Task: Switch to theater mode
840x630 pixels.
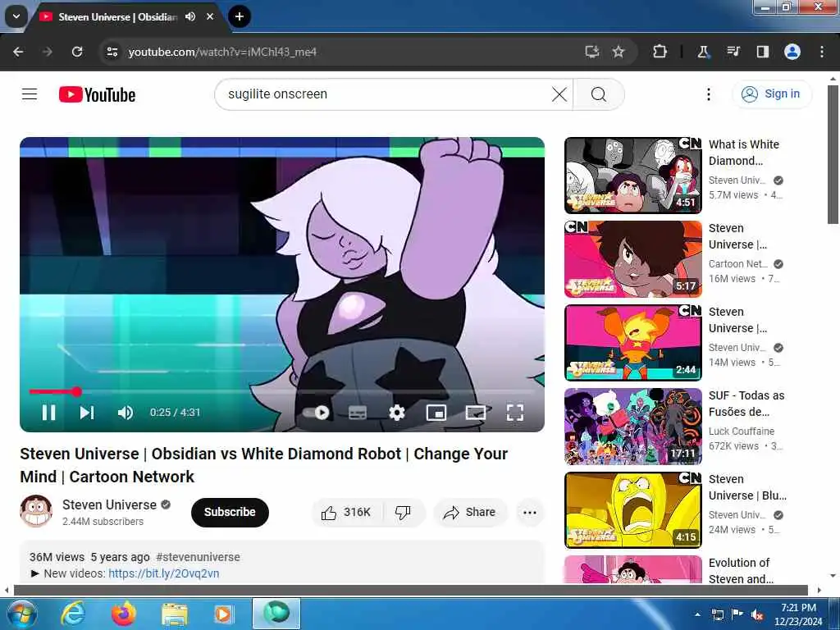Action: click(476, 413)
